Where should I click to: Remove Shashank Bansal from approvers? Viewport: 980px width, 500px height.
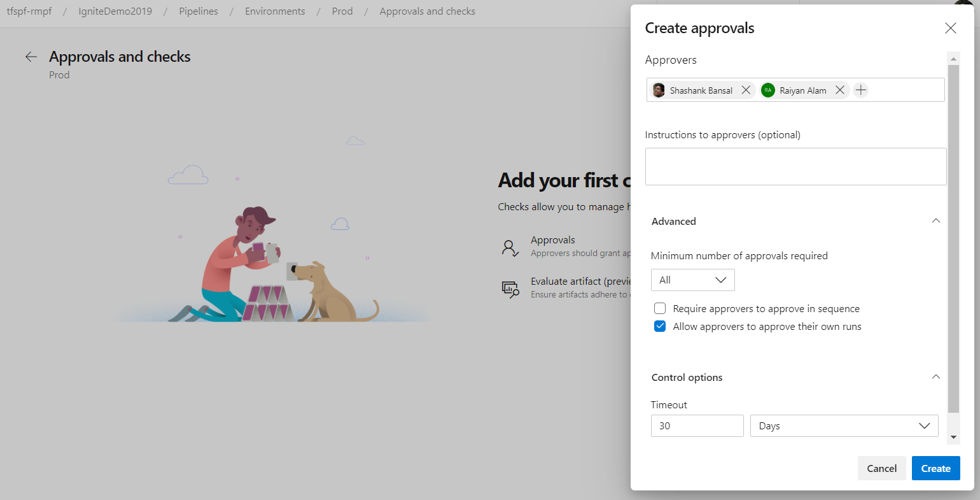click(746, 90)
